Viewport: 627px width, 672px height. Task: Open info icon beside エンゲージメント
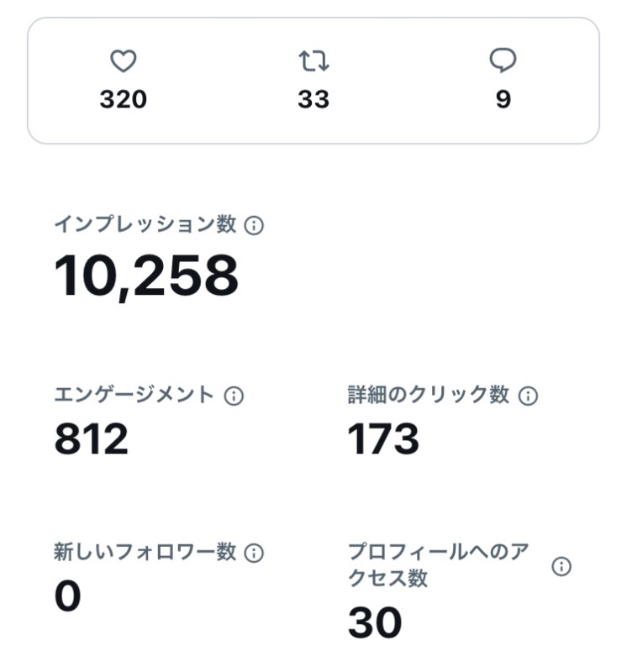pyautogui.click(x=234, y=396)
